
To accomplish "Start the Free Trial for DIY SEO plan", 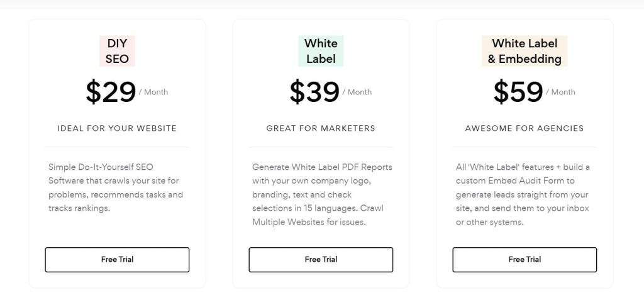I will pos(117,259).
